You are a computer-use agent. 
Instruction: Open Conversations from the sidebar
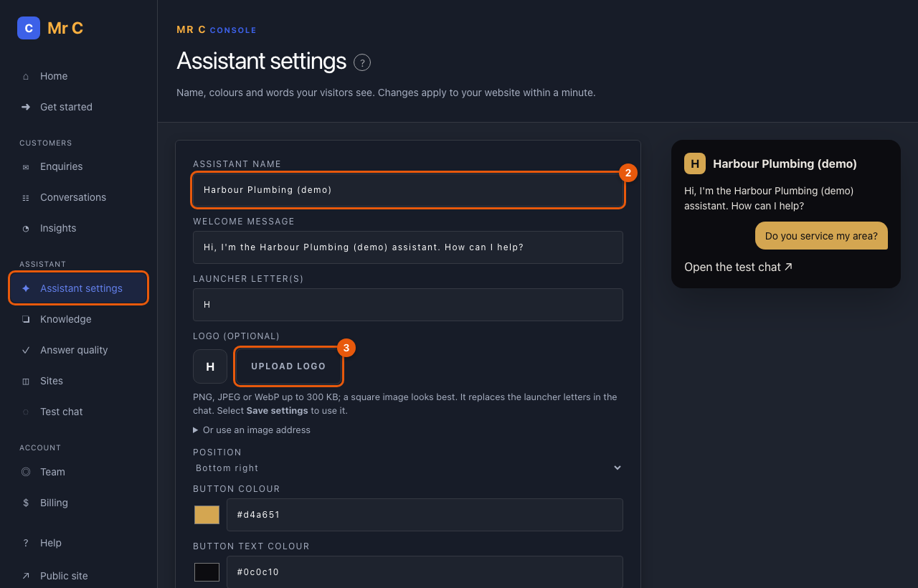(x=79, y=197)
